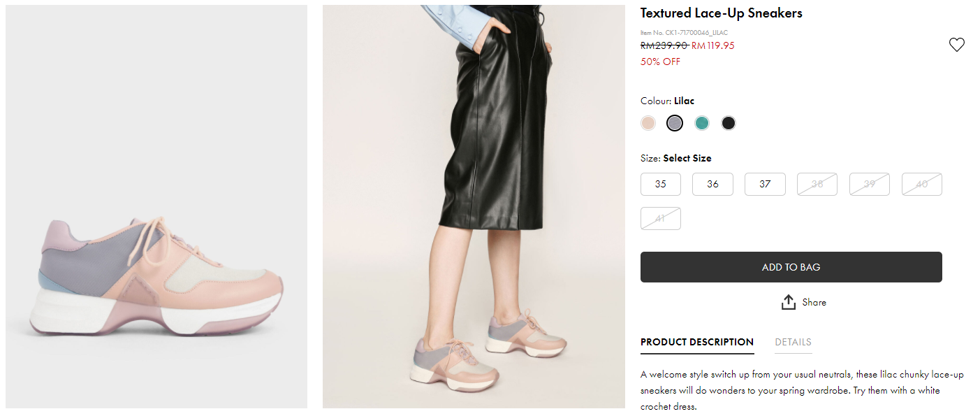Viewport: 980px width, 416px height.
Task: Open the sneaker side-view product image
Action: pyautogui.click(x=156, y=206)
